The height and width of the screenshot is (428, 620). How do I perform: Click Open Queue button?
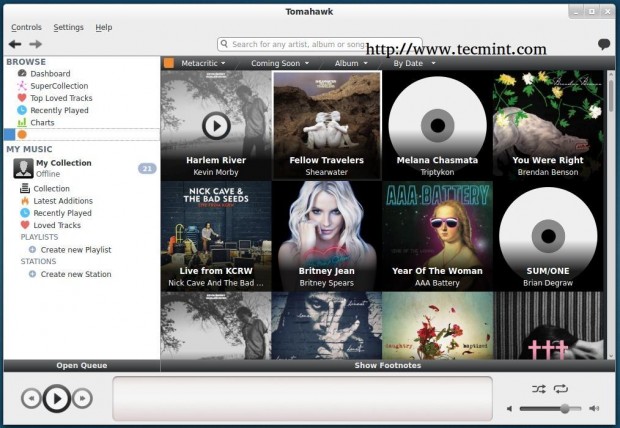point(81,366)
